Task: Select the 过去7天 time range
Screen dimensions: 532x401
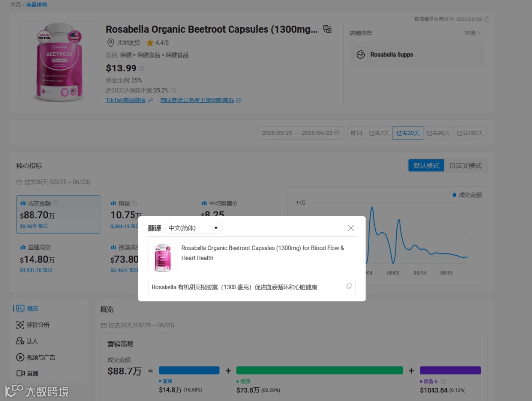Action: click(x=379, y=133)
